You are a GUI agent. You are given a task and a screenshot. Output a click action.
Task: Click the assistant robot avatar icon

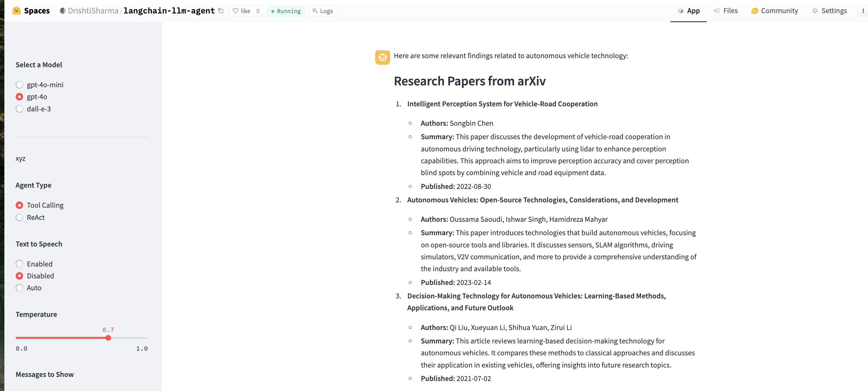coord(382,57)
